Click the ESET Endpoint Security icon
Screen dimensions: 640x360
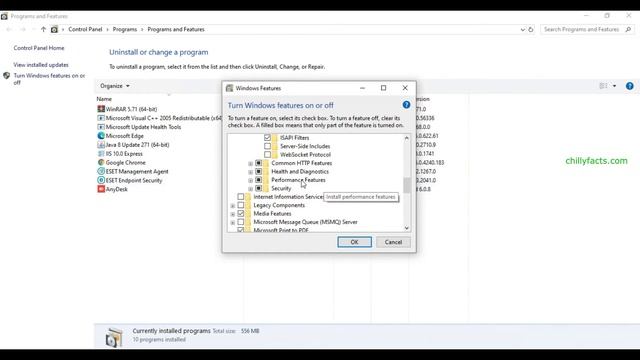(101, 180)
